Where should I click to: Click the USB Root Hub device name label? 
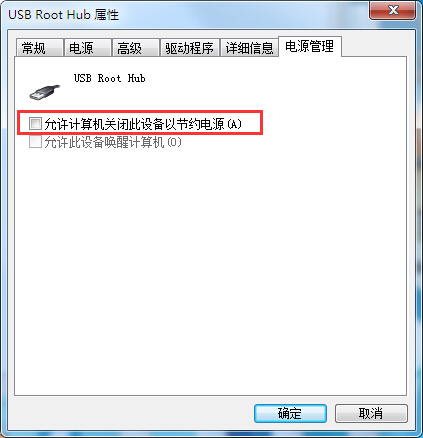[x=109, y=78]
